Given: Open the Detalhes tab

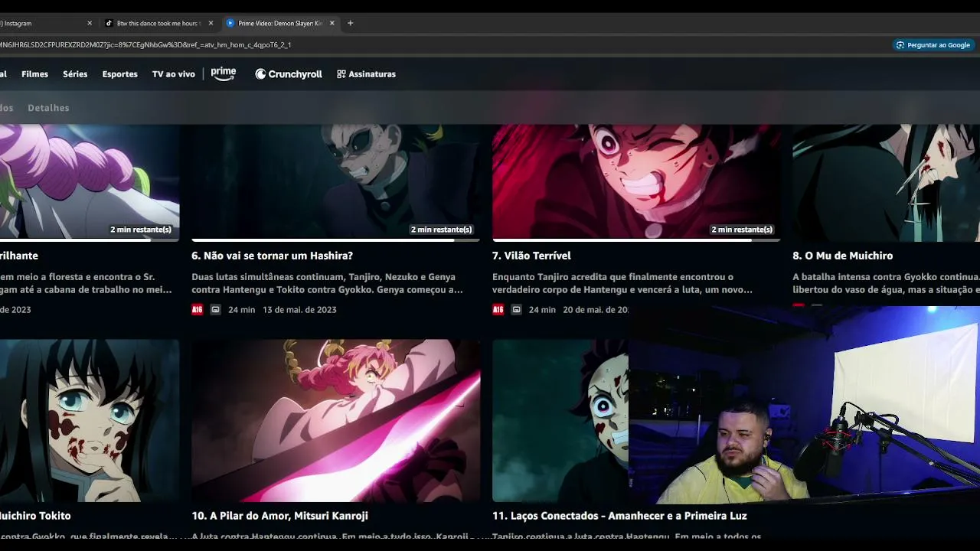Looking at the screenshot, I should coord(48,108).
